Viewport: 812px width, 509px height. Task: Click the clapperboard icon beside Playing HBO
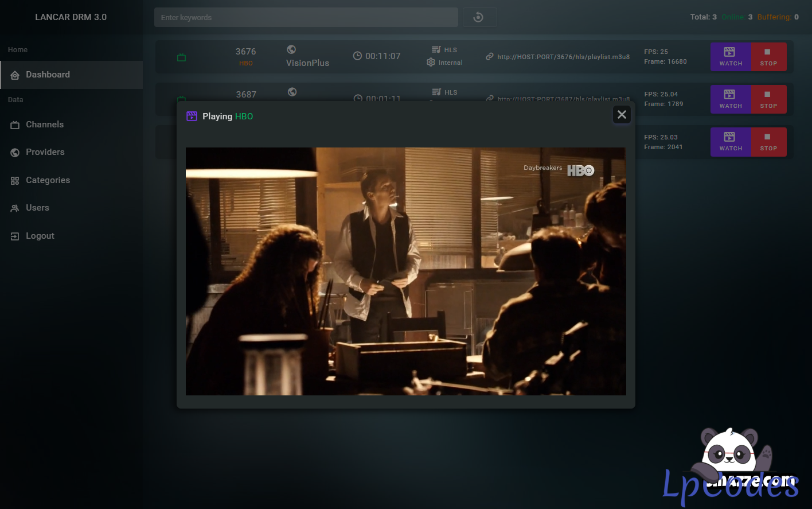(192, 116)
